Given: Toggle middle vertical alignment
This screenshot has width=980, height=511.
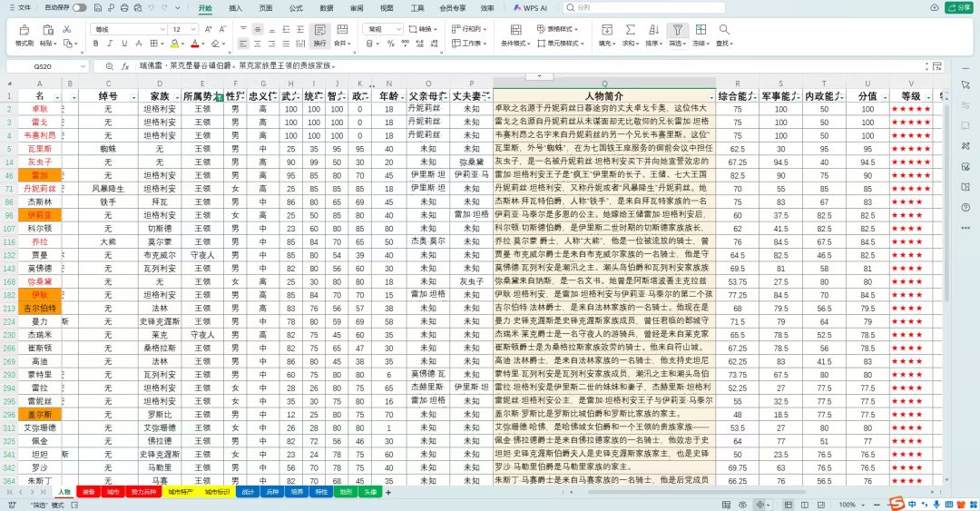Looking at the screenshot, I should click(x=258, y=29).
